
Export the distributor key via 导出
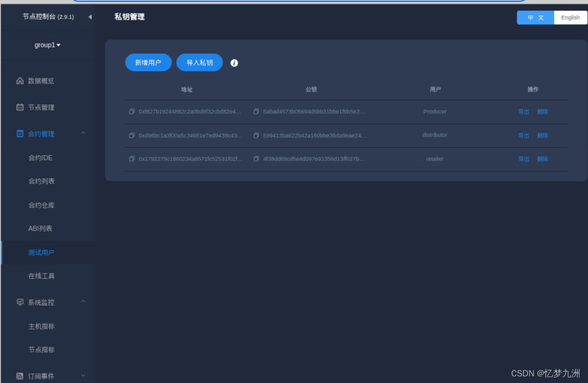pos(523,136)
